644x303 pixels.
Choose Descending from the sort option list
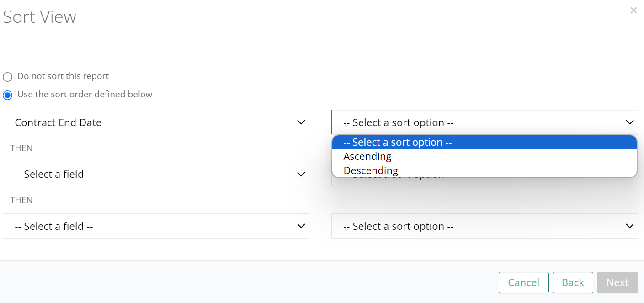(x=371, y=170)
